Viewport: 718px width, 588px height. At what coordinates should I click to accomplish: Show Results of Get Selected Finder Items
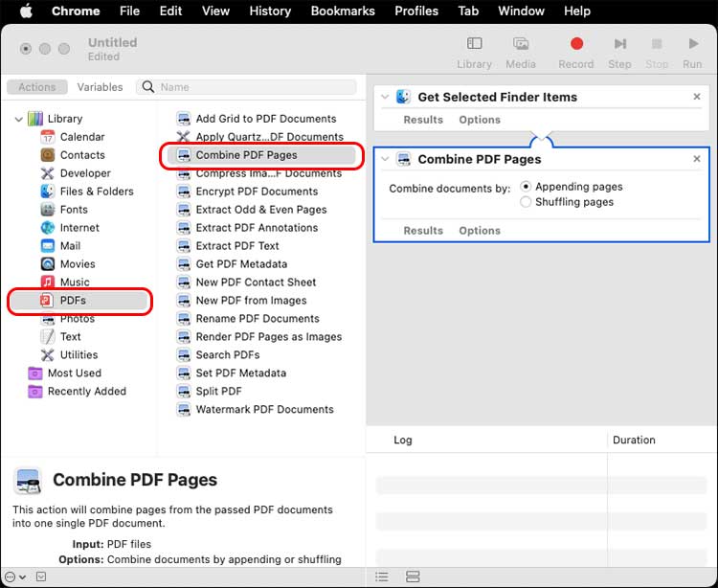pyautogui.click(x=423, y=120)
